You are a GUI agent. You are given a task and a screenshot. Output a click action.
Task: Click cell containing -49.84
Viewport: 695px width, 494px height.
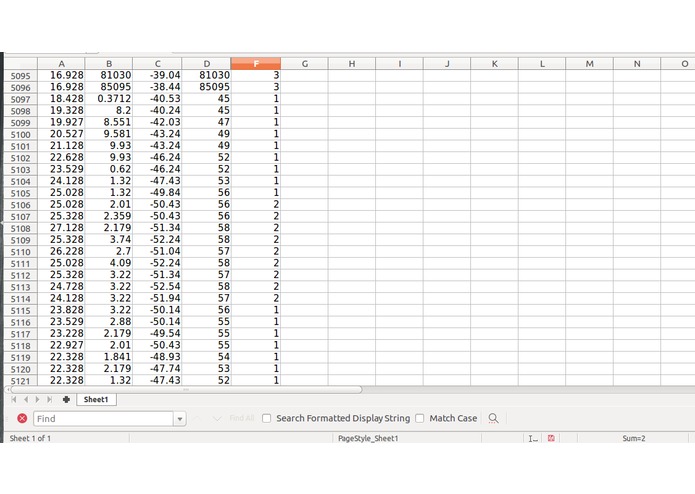click(157, 193)
